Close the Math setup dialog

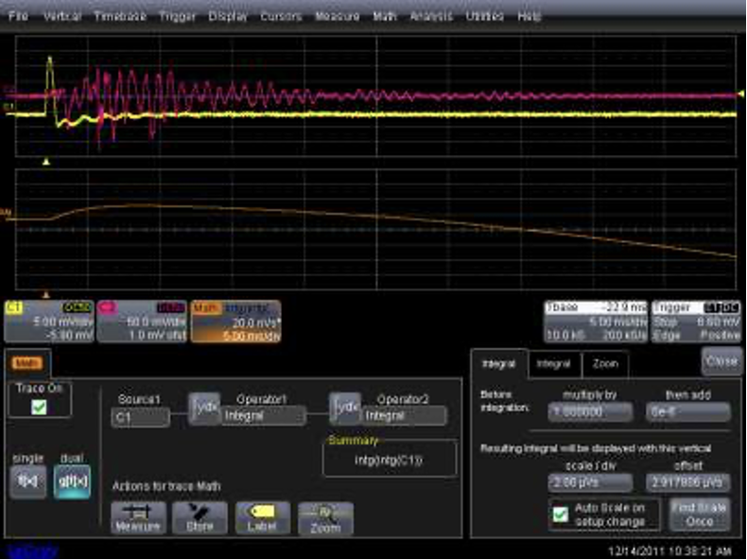coord(721,360)
